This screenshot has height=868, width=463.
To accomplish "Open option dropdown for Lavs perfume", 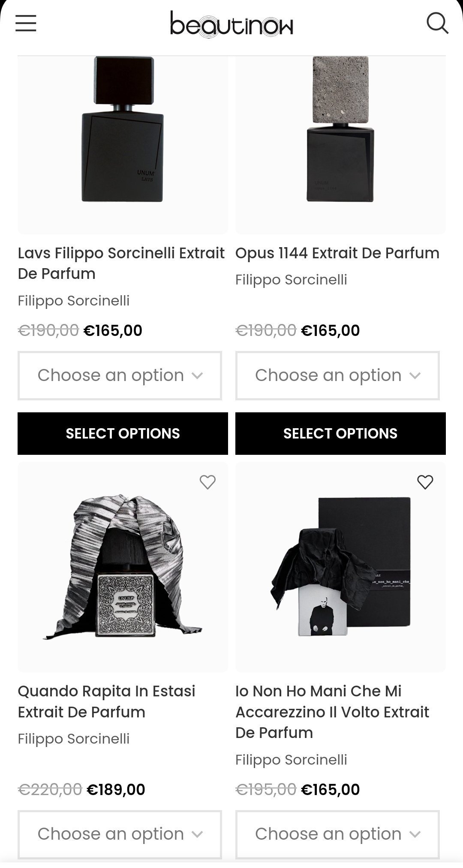I will (x=120, y=375).
